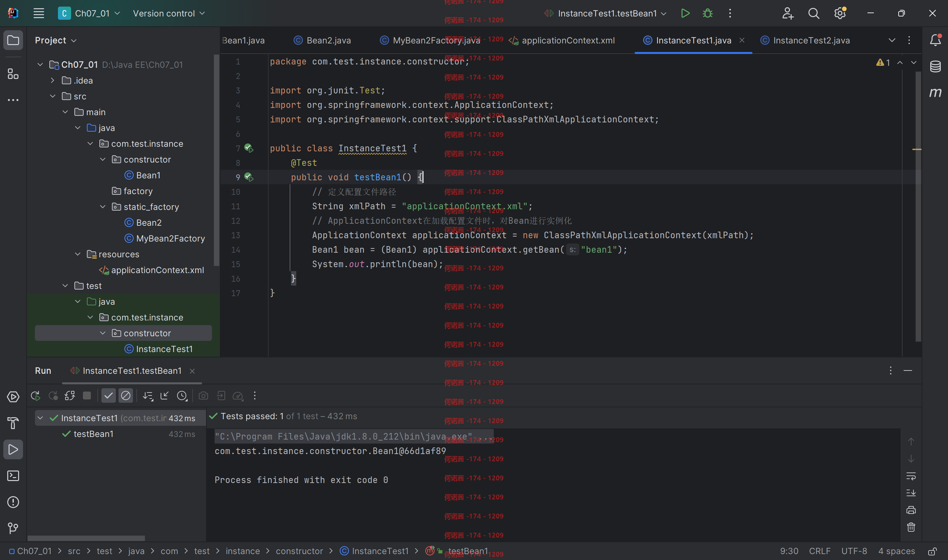Open Terminal tool window
Image resolution: width=948 pixels, height=560 pixels.
[13, 475]
